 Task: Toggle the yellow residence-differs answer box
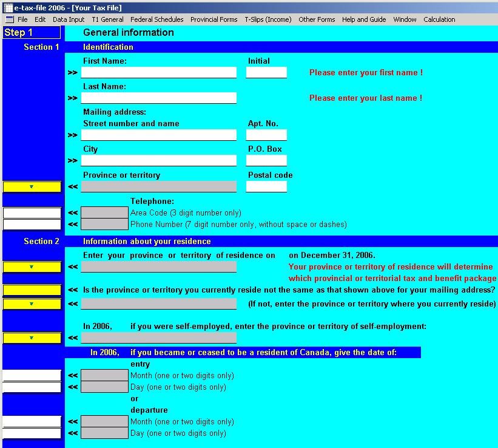[32, 290]
